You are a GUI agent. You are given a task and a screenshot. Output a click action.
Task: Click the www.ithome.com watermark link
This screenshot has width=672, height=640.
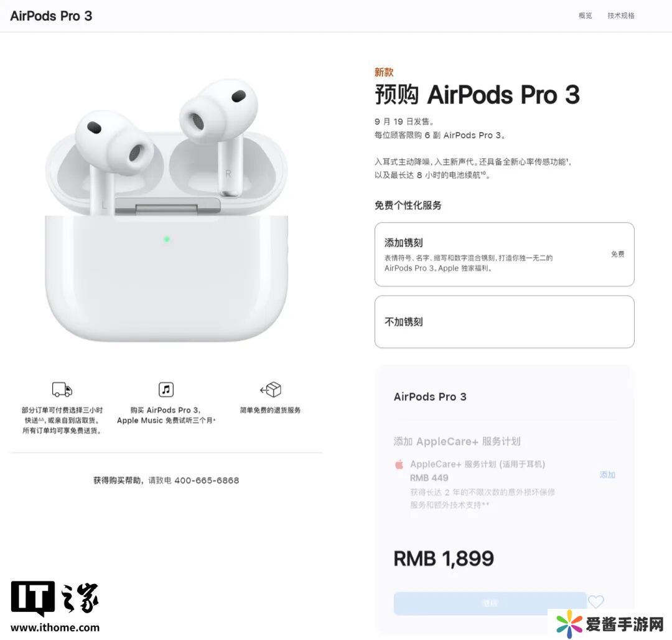click(55, 628)
